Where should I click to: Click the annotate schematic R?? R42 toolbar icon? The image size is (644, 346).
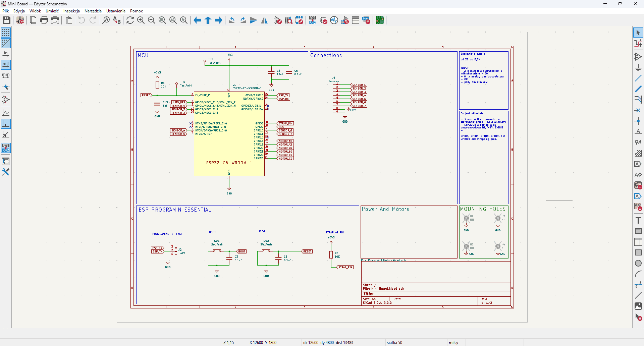click(313, 20)
